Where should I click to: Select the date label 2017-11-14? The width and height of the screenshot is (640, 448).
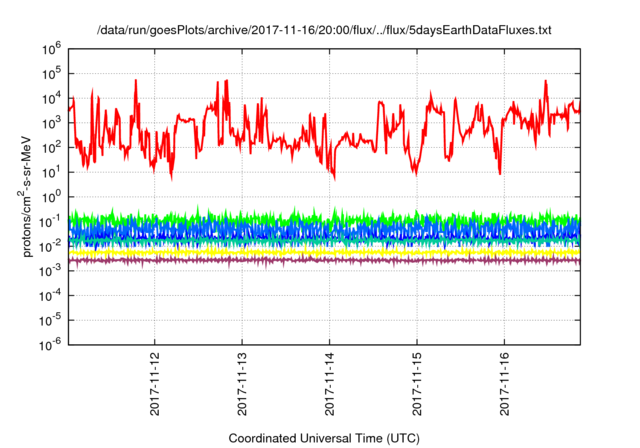click(x=329, y=383)
